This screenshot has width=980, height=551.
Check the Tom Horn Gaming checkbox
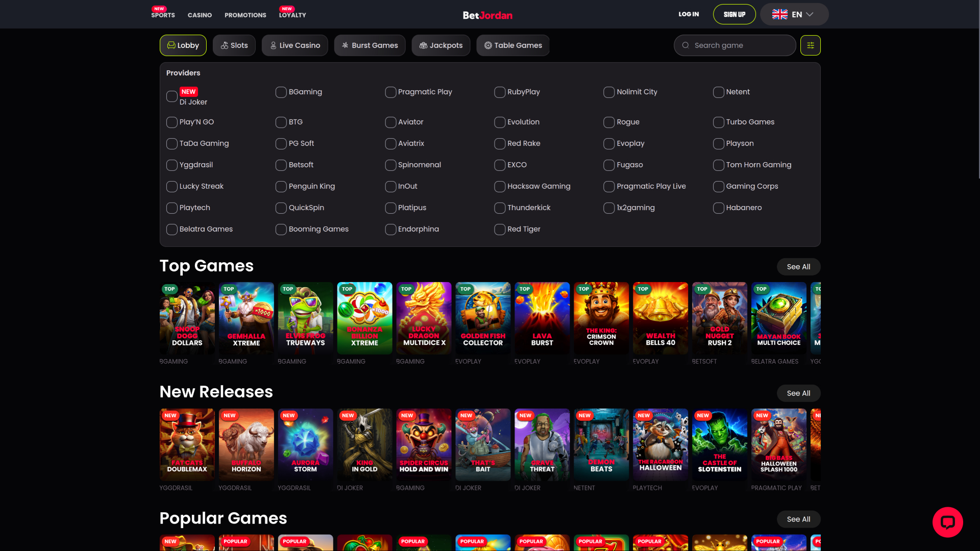(x=719, y=165)
